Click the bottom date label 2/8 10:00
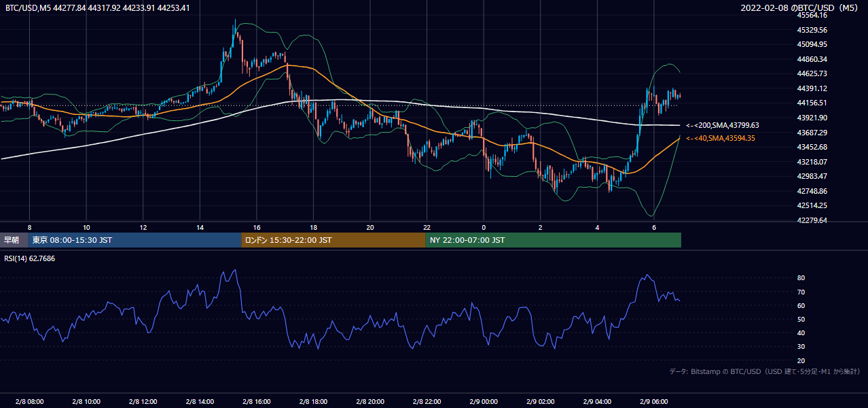Image resolution: width=868 pixels, height=408 pixels. tap(86, 401)
